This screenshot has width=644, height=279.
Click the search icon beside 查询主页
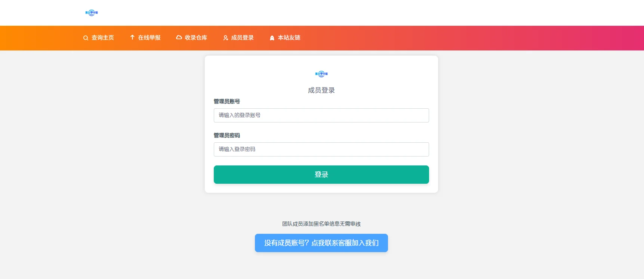[86, 38]
